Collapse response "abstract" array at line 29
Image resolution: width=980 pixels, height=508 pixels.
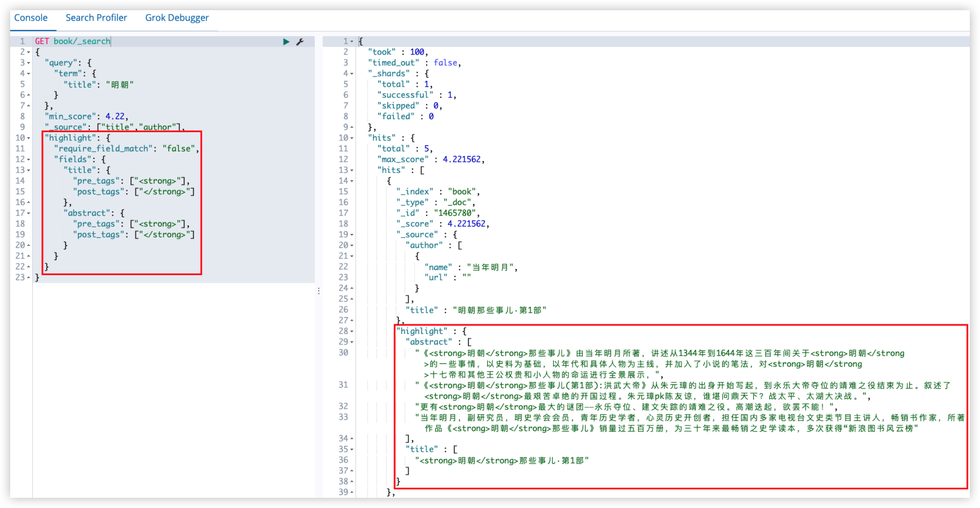click(352, 342)
